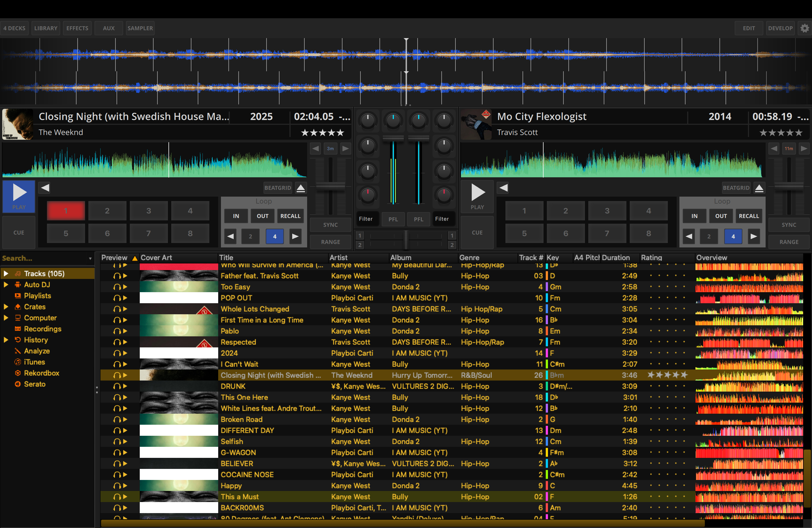
Task: Double the loop size on deck 2
Action: click(x=754, y=236)
